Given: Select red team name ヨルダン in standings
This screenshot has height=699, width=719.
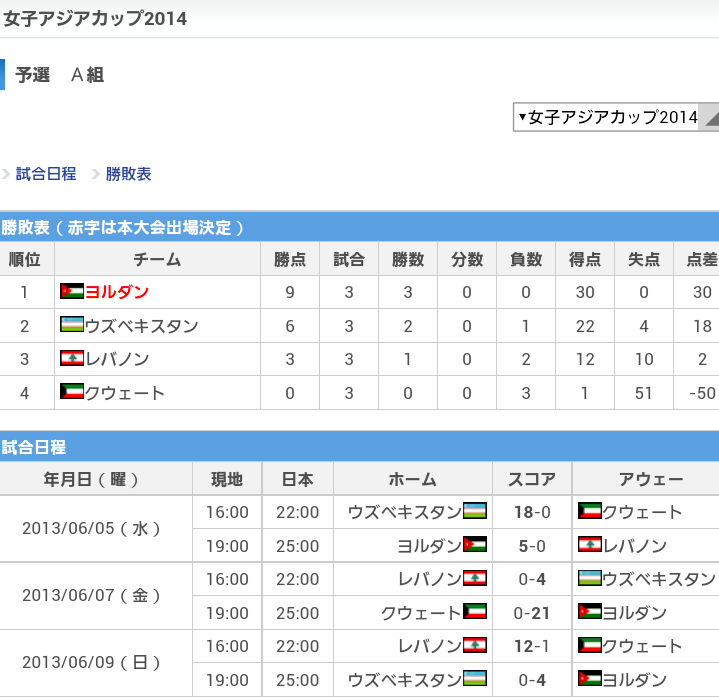Looking at the screenshot, I should click(x=117, y=292).
